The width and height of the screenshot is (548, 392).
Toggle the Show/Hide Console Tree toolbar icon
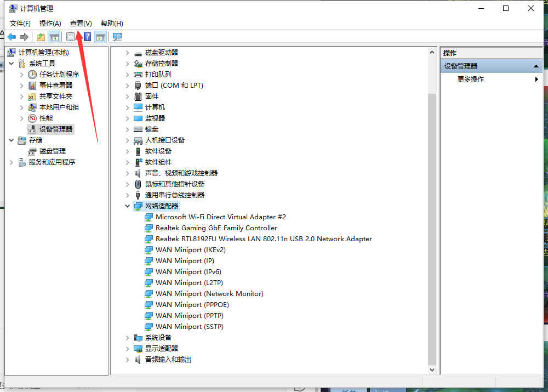pyautogui.click(x=54, y=37)
